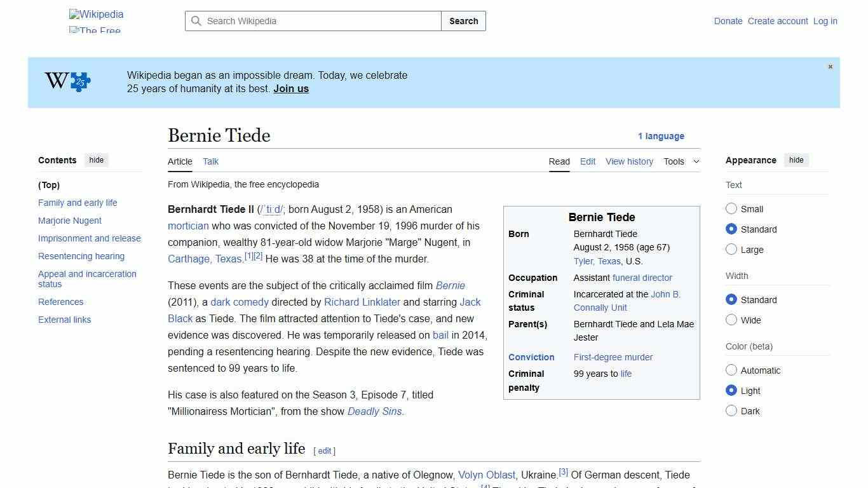
Task: Switch color mode to Dark
Action: (x=731, y=411)
